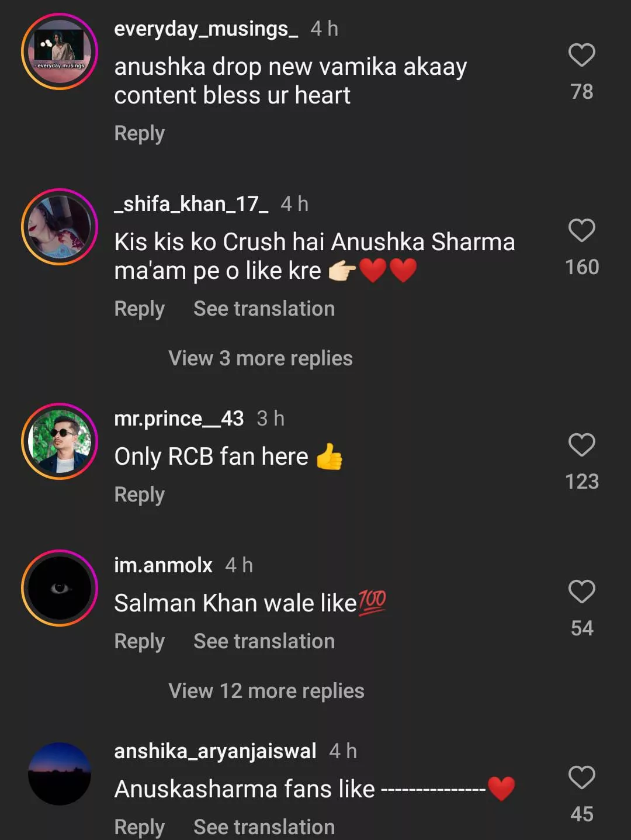This screenshot has width=631, height=840.
Task: Open username everyday_musings_ profile link
Action: (206, 29)
